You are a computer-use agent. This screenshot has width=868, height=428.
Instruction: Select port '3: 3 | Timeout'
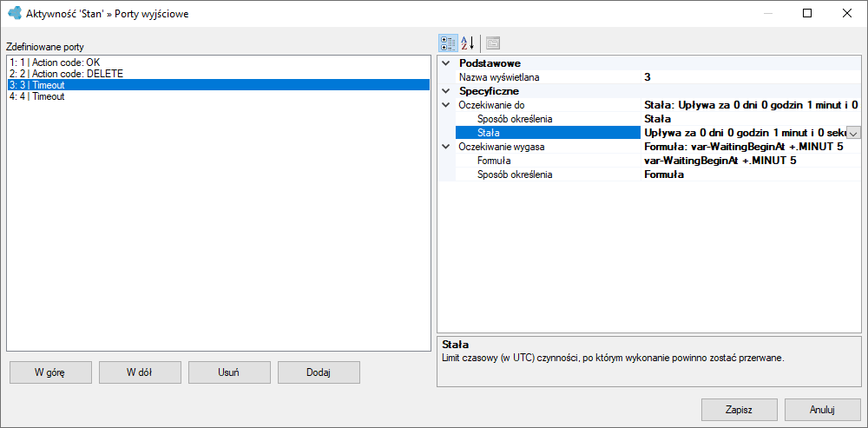219,85
